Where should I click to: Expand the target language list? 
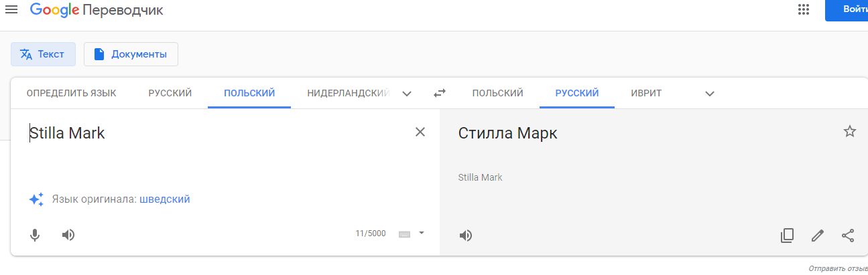coord(710,94)
